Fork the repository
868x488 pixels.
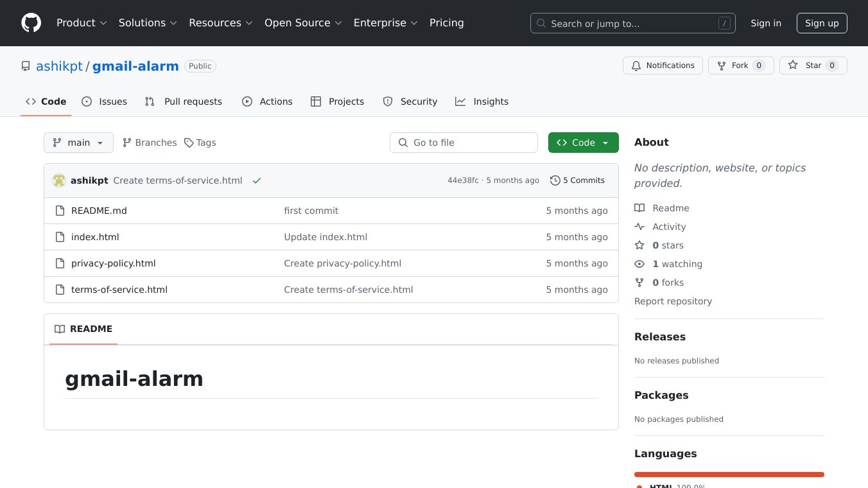740,65
